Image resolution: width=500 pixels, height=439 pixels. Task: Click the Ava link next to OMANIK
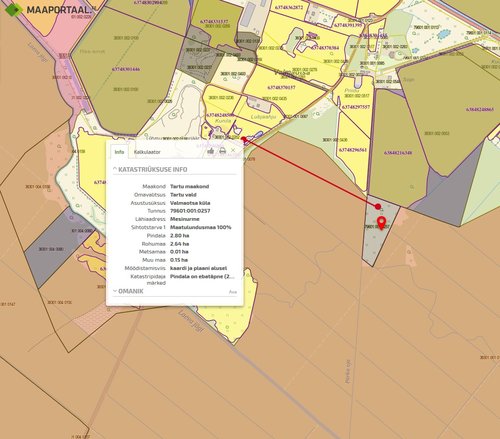(x=233, y=292)
